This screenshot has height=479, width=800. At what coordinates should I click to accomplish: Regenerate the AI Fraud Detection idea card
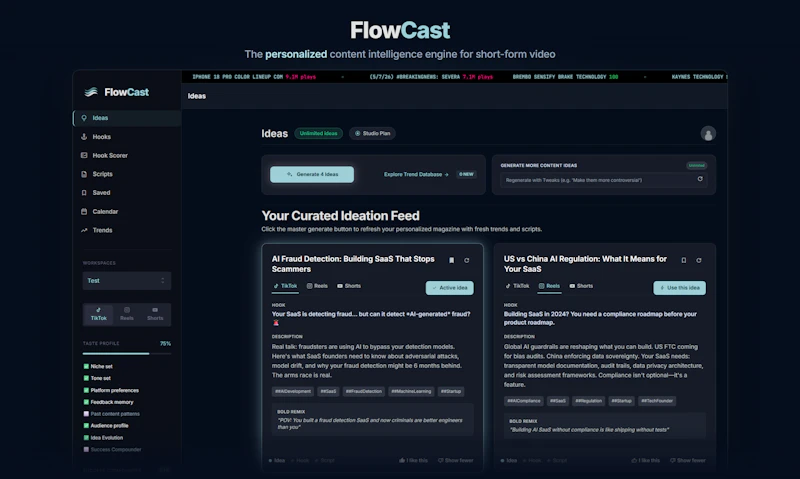point(466,260)
